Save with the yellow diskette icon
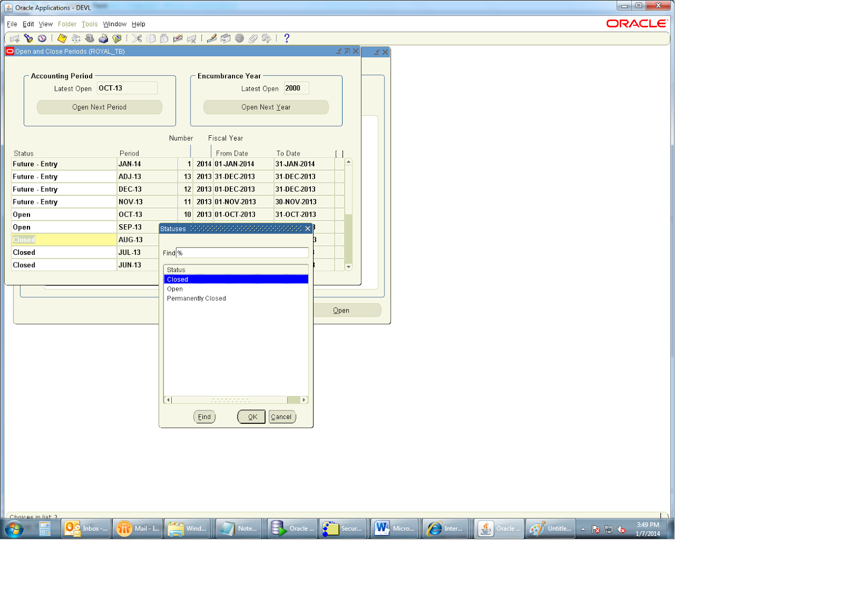The image size is (859, 616). 62,39
